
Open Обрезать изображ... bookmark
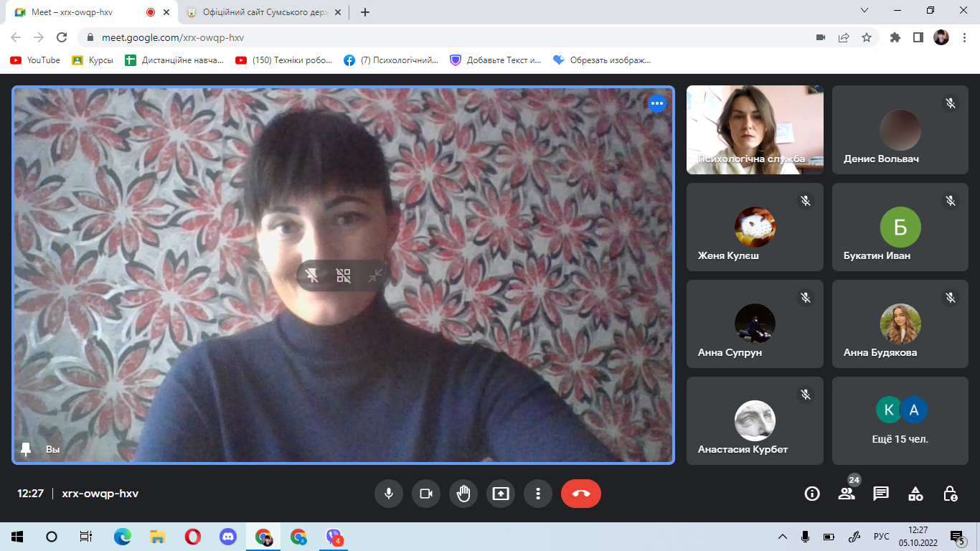tap(603, 60)
